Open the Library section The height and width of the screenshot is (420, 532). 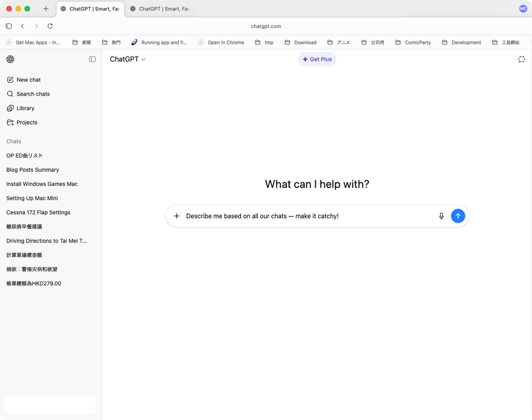tap(25, 109)
